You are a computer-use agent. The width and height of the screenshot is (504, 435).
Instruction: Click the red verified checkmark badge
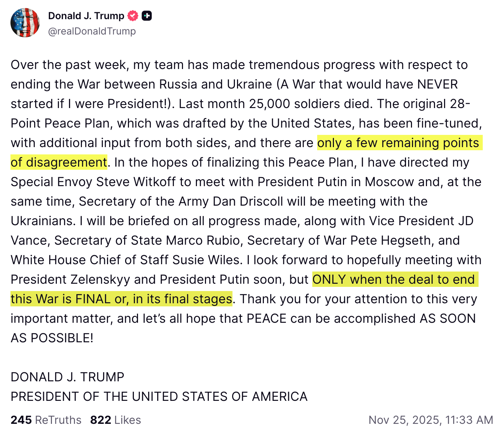coord(133,16)
